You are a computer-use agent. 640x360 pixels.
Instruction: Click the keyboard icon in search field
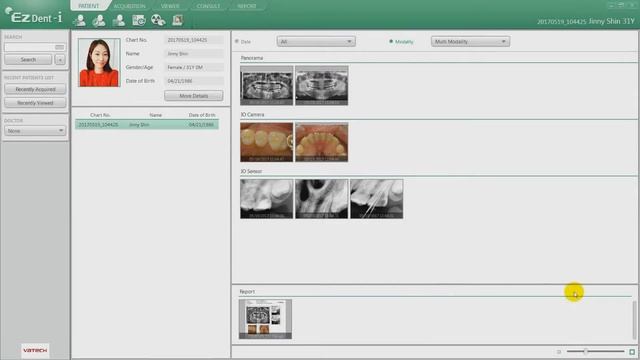click(x=60, y=47)
